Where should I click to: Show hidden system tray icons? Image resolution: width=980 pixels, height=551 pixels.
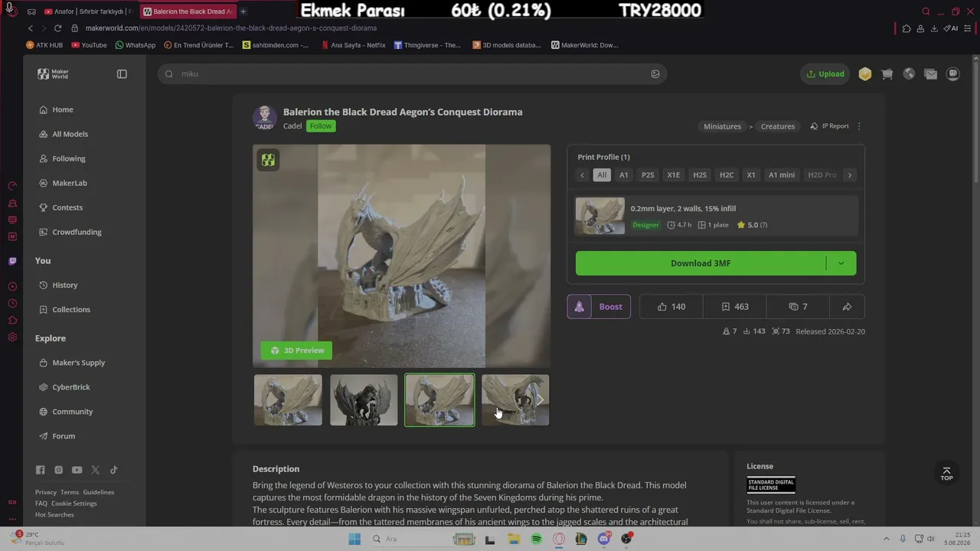pyautogui.click(x=887, y=539)
